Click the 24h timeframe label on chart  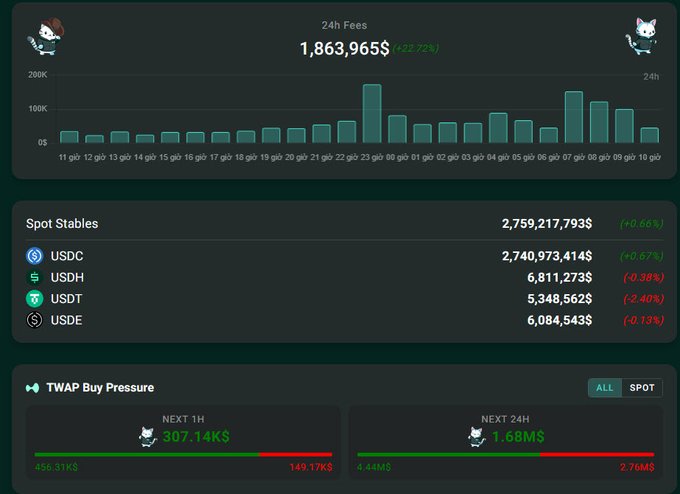pyautogui.click(x=651, y=77)
